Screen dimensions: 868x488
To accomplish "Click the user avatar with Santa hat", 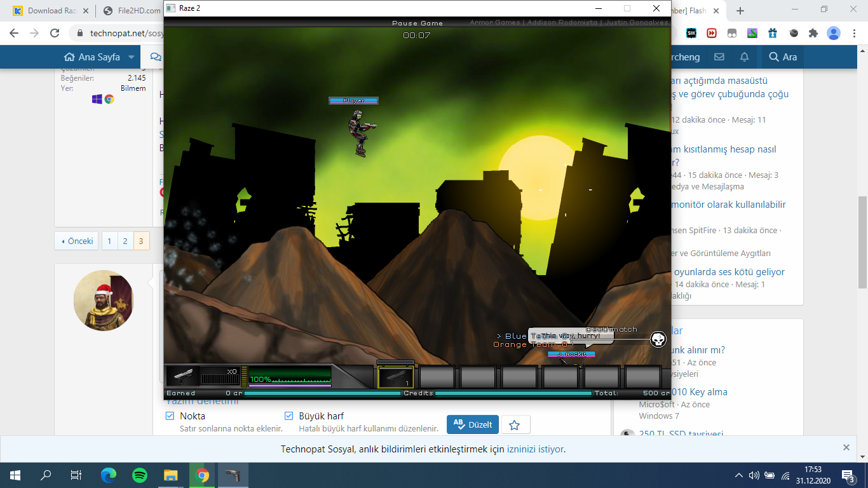I will pyautogui.click(x=104, y=301).
